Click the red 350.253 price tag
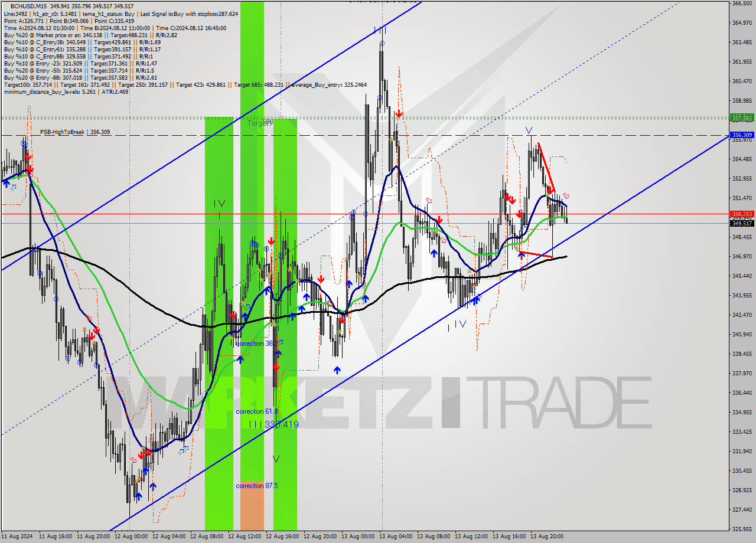 tap(742, 214)
